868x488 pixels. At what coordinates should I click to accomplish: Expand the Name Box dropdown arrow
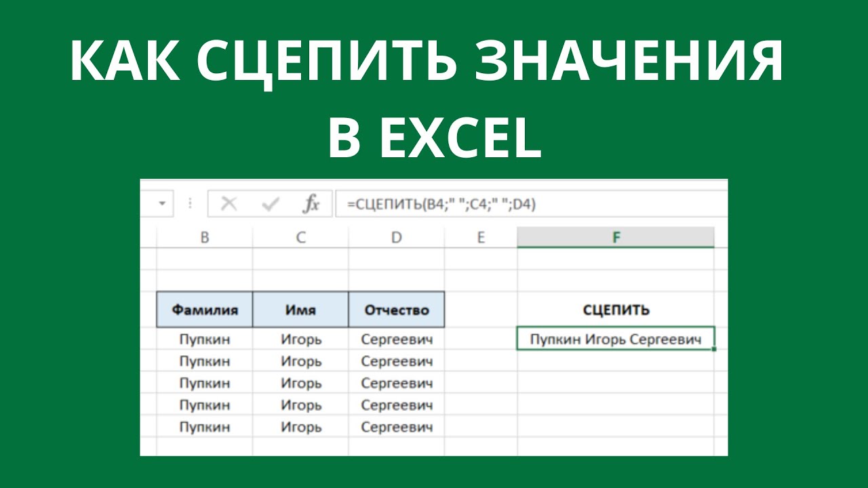161,203
